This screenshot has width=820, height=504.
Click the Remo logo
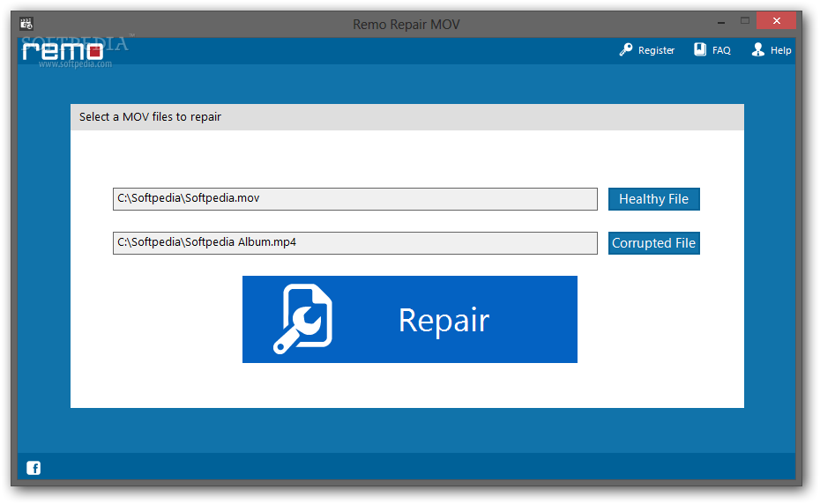(x=63, y=51)
